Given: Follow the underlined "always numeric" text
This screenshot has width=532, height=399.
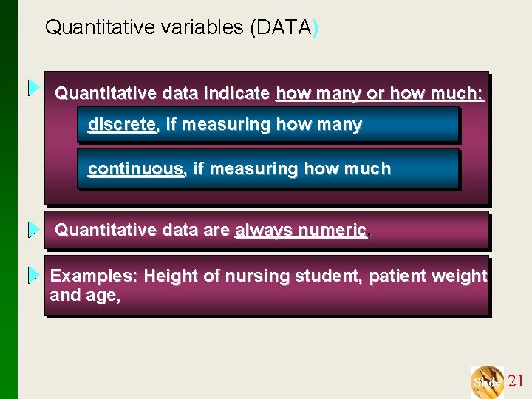Looking at the screenshot, I should point(301,231).
